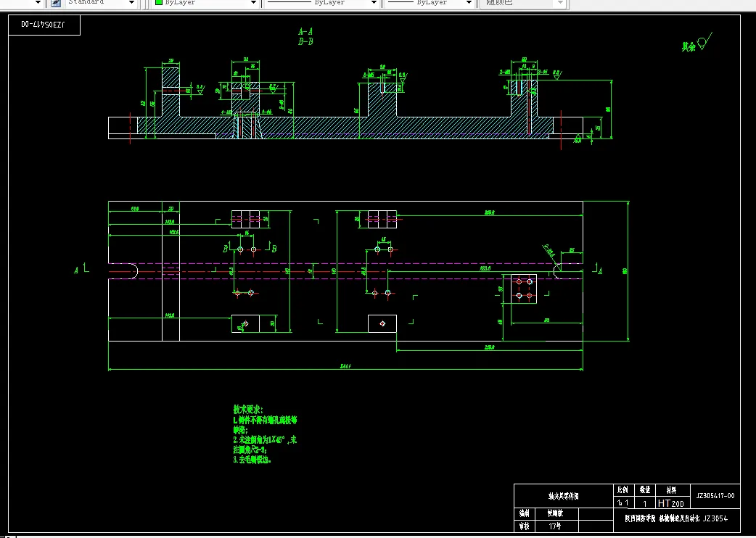
Task: Select the right section marker A
Action: tap(600, 270)
